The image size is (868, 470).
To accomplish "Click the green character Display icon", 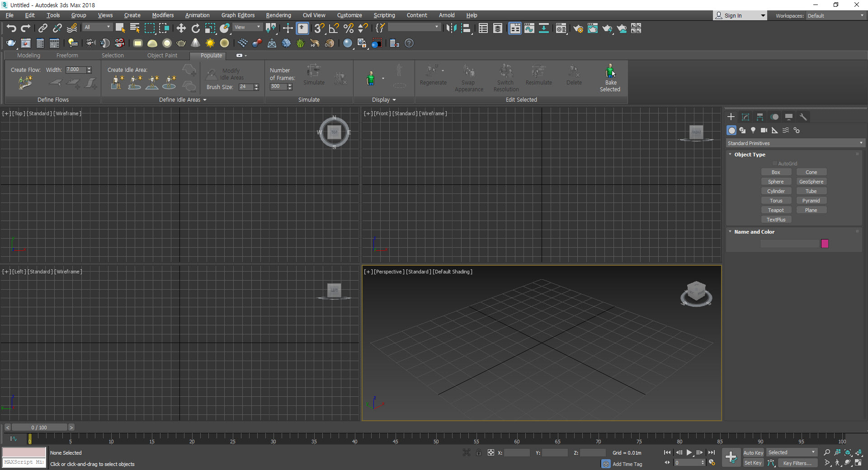I will coord(371,78).
